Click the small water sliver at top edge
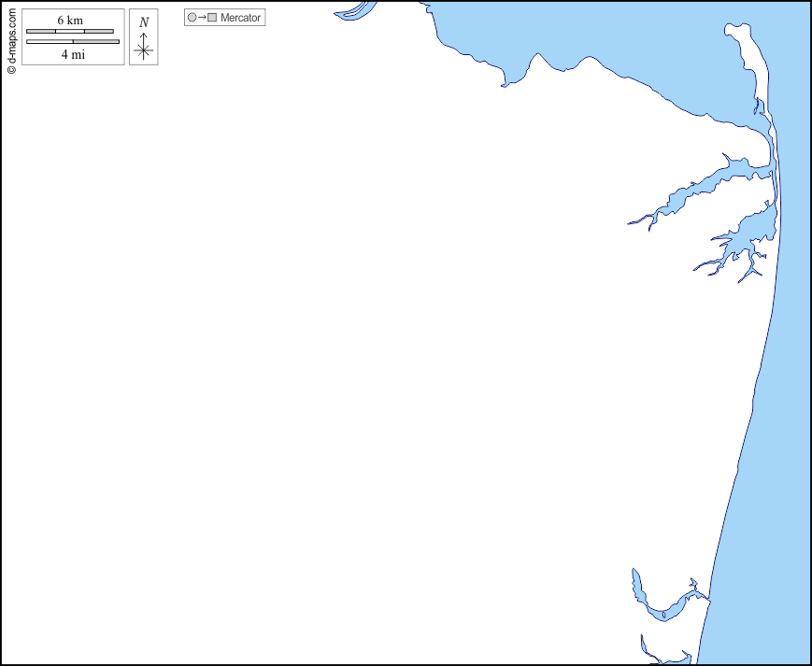 click(x=353, y=11)
